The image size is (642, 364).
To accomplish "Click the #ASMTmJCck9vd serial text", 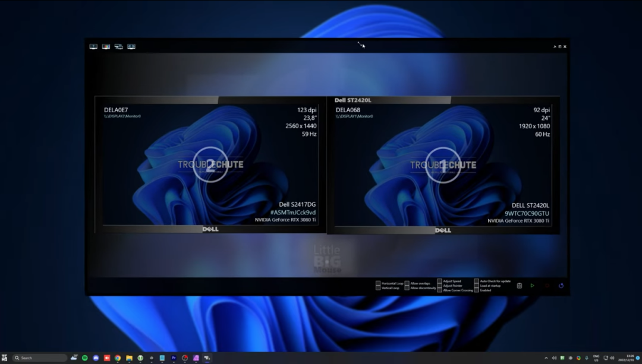I will point(292,212).
